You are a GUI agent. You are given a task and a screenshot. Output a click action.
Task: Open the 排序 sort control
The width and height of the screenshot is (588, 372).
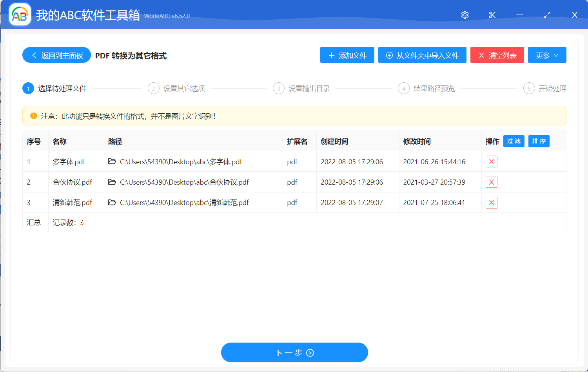click(x=539, y=141)
